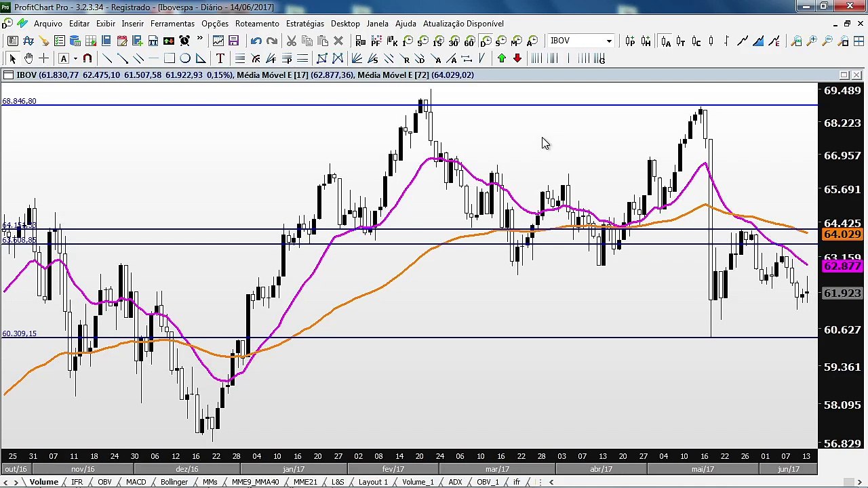868x488 pixels.
Task: Click the scissors Cut icon
Action: pyautogui.click(x=291, y=41)
